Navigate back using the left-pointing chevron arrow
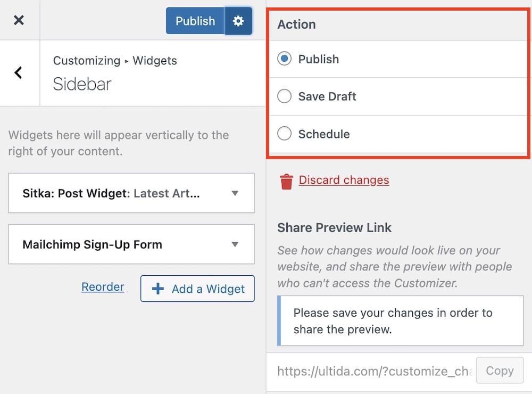532x394 pixels. coord(19,73)
